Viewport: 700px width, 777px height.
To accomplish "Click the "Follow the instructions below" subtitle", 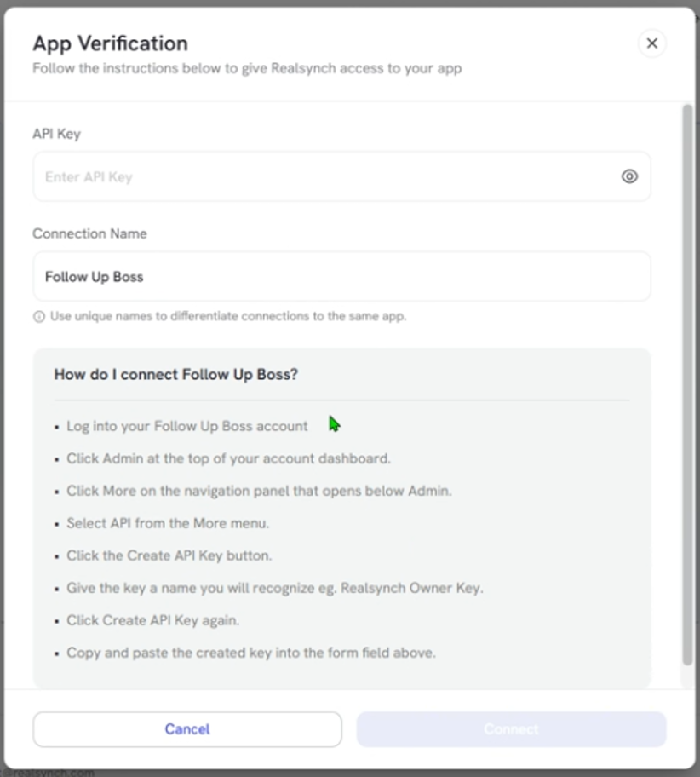I will [x=247, y=68].
